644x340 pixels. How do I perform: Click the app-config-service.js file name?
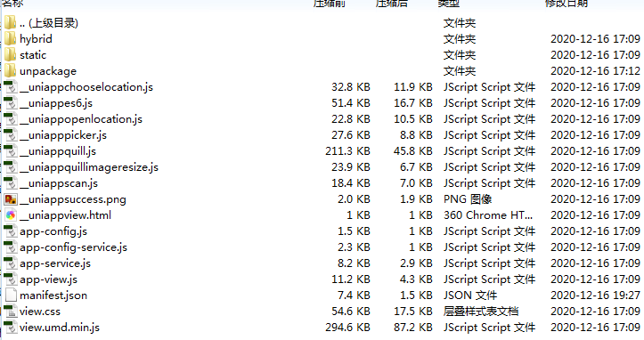[x=74, y=247]
